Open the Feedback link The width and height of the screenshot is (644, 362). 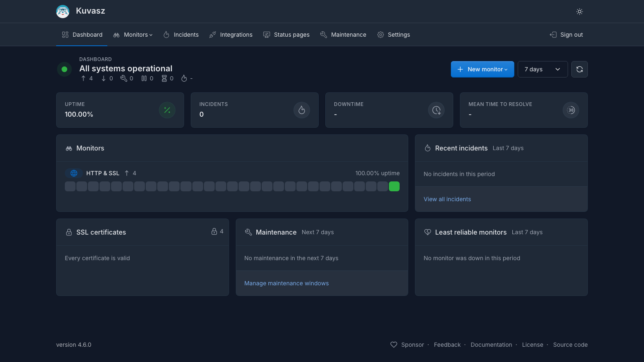[x=447, y=345]
